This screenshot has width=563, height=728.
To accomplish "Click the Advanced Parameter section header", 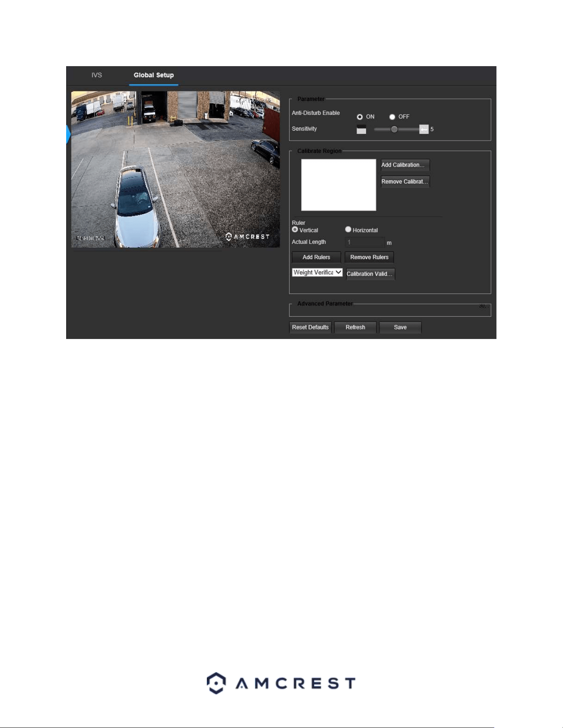I will [325, 304].
